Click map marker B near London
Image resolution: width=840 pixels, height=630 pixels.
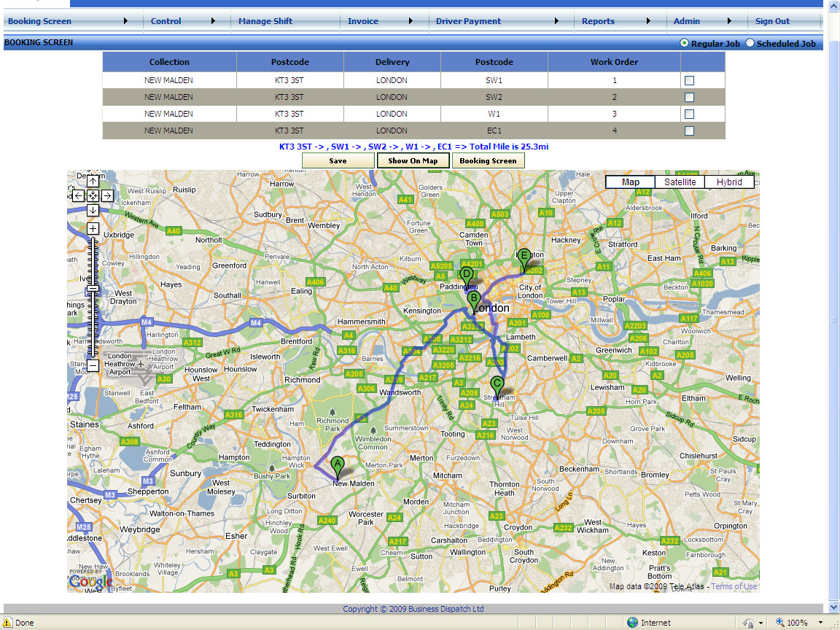473,302
